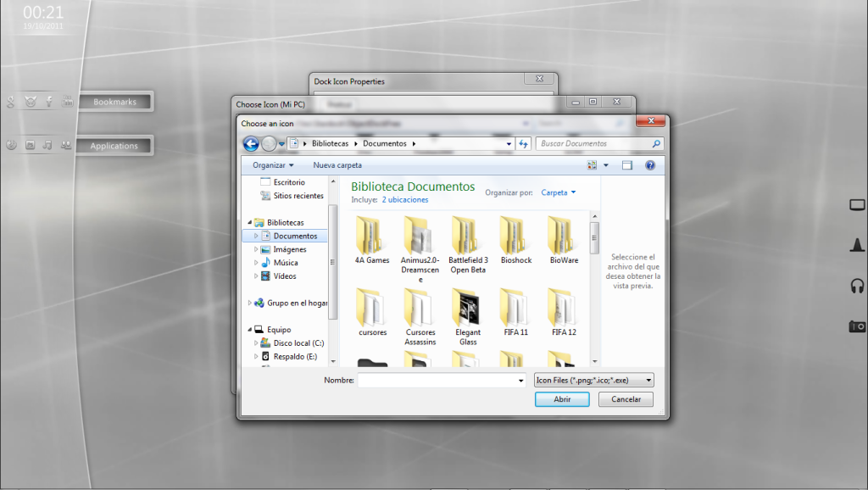Click the file list scroll down arrow
Image resolution: width=868 pixels, height=490 pixels.
pos(594,361)
